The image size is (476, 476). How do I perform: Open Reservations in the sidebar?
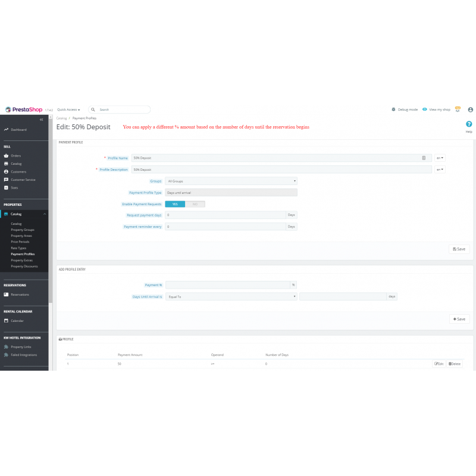click(x=20, y=295)
